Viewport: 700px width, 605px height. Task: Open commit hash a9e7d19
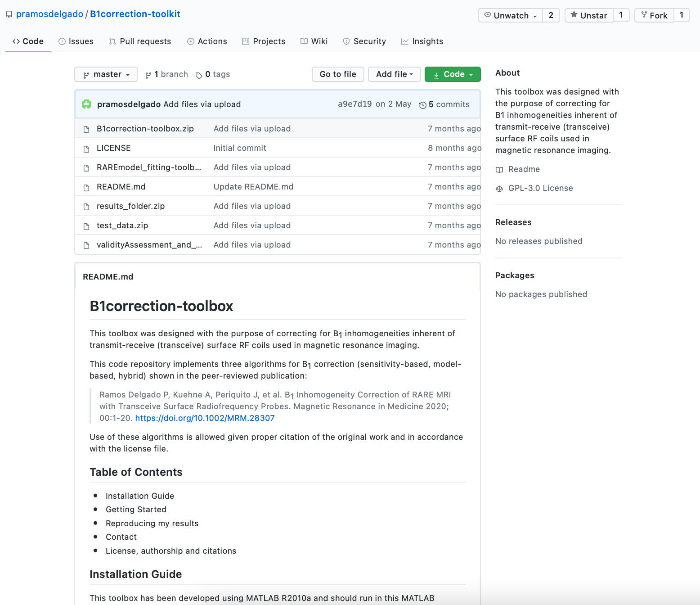click(x=354, y=104)
